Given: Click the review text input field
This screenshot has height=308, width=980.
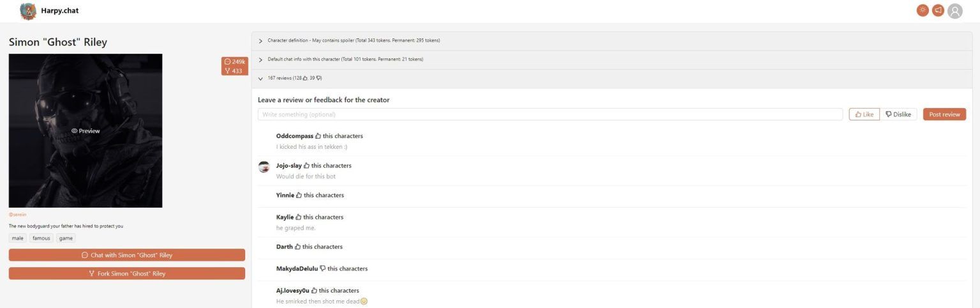Looking at the screenshot, I should 550,114.
